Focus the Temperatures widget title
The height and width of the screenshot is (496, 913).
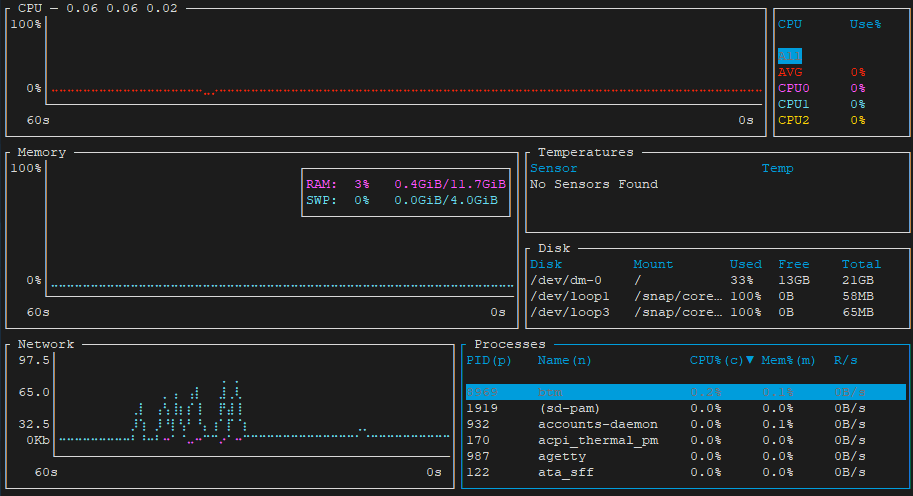(586, 152)
